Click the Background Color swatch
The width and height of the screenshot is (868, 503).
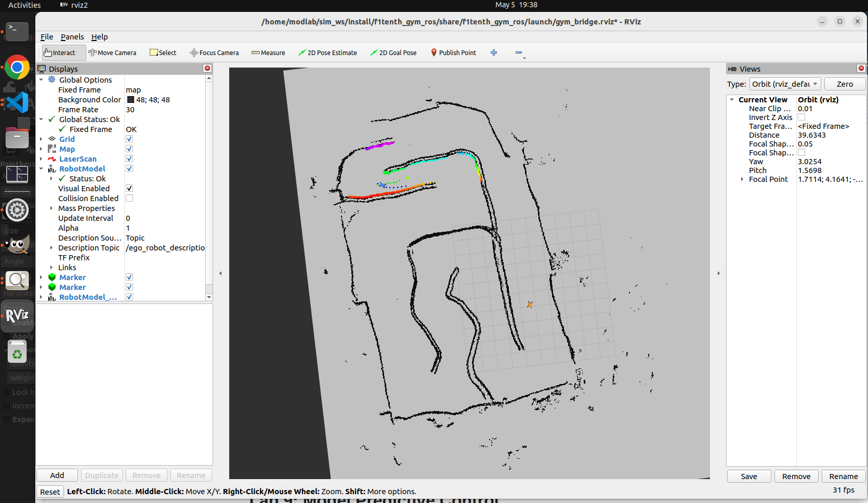click(131, 100)
